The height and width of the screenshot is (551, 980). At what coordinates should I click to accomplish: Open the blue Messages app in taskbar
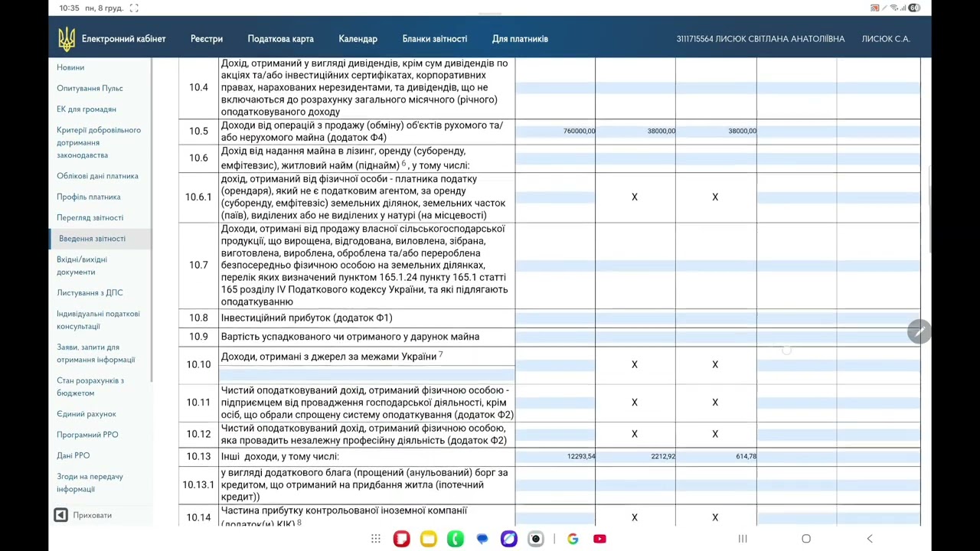tap(482, 539)
